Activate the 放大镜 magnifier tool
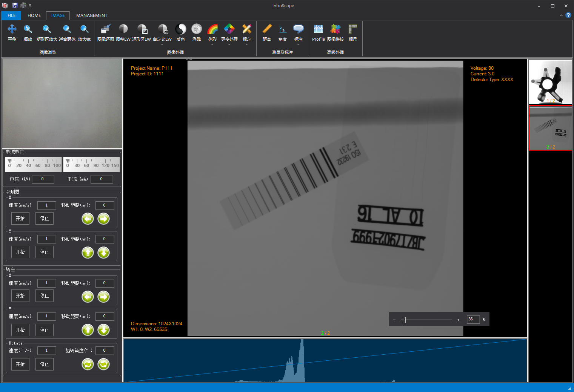 pos(84,33)
